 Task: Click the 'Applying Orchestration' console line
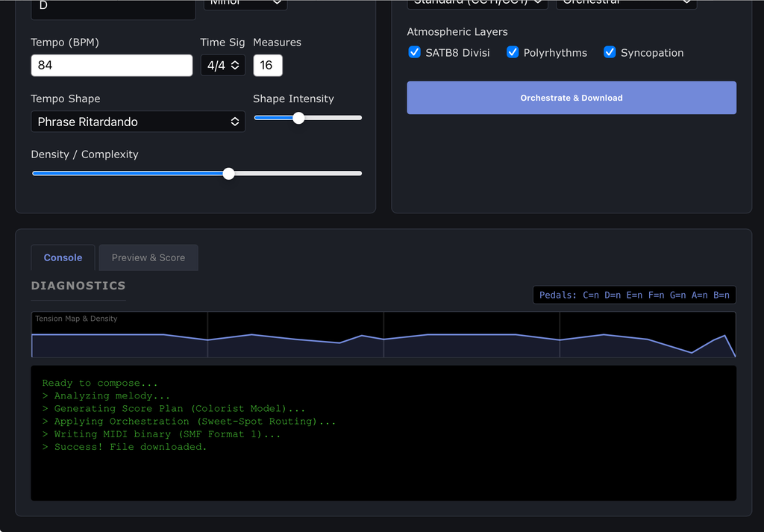pyautogui.click(x=189, y=422)
